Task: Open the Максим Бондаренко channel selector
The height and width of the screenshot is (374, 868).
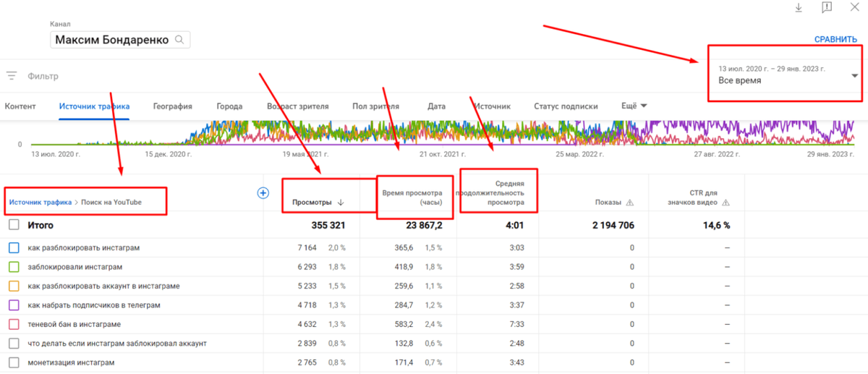Action: click(120, 40)
